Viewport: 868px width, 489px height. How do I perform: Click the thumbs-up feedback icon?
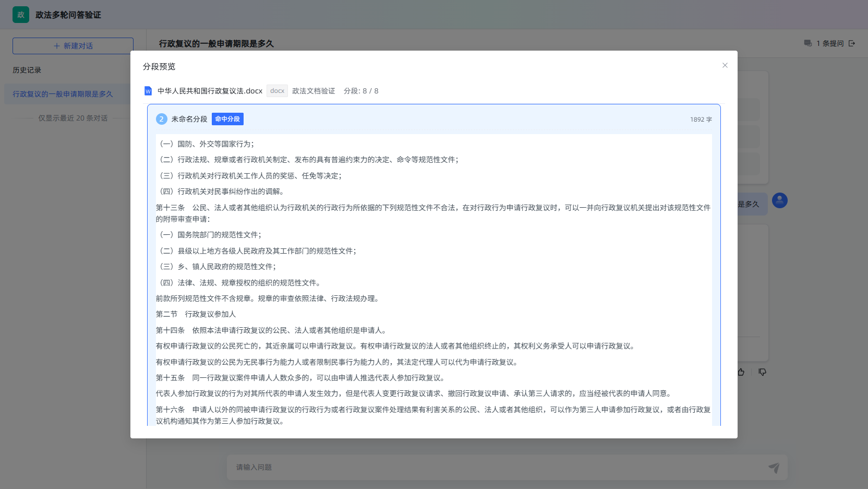pos(741,372)
